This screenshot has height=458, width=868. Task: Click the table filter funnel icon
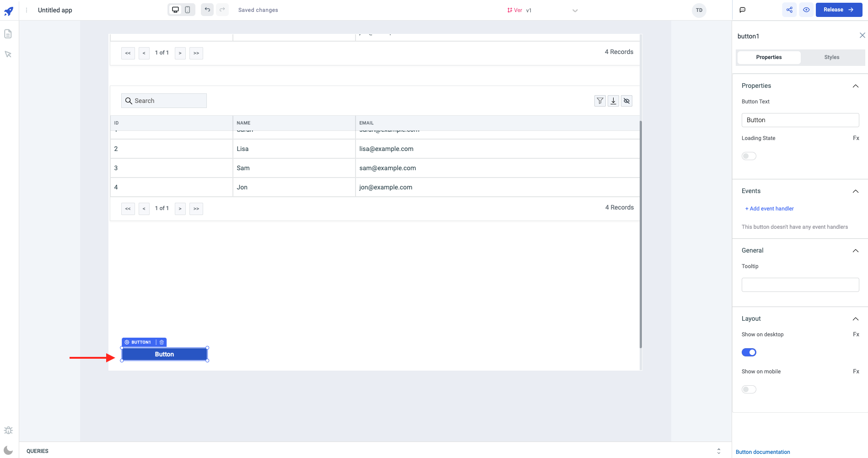tap(600, 101)
